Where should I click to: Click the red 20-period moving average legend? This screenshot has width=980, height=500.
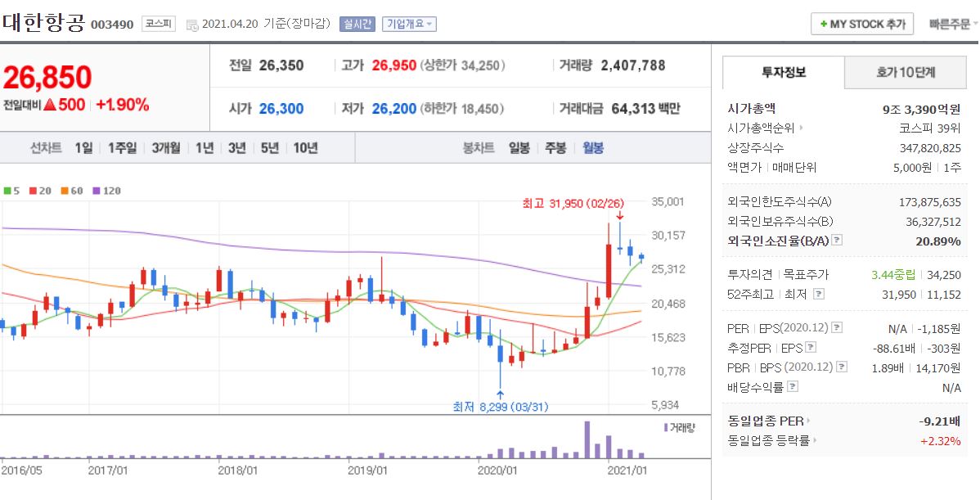[x=40, y=191]
